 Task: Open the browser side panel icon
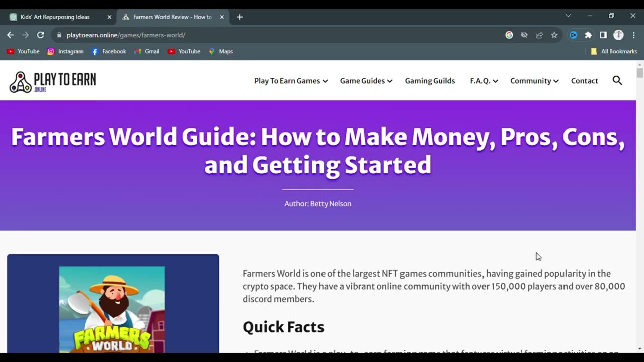(603, 35)
